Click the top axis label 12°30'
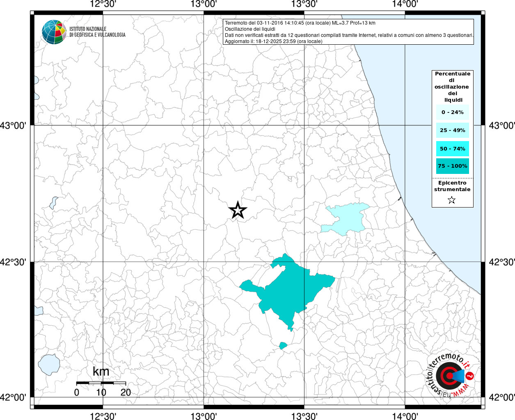The height and width of the screenshot is (420, 515). 103,4
